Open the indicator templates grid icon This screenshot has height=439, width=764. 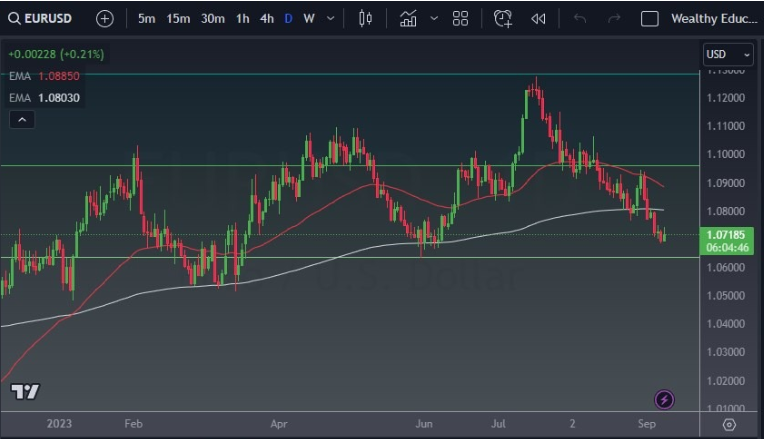pyautogui.click(x=460, y=18)
